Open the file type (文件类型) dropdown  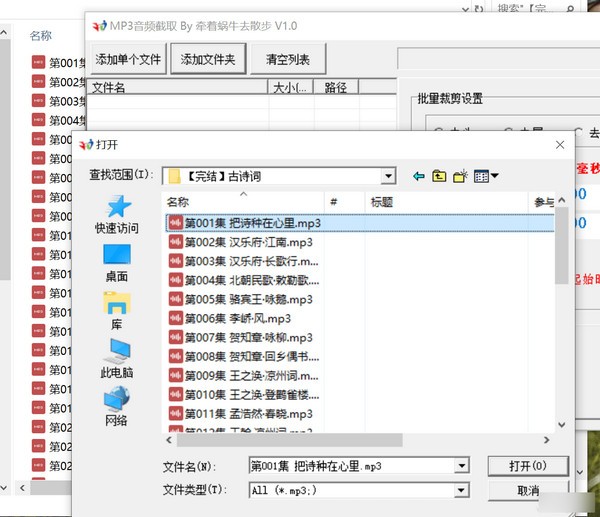(461, 490)
